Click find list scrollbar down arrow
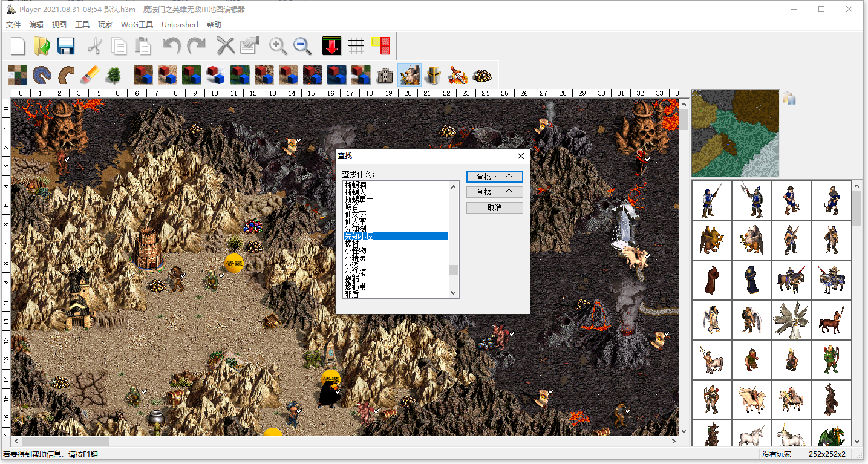Viewport: 868px width, 464px height. tap(454, 293)
